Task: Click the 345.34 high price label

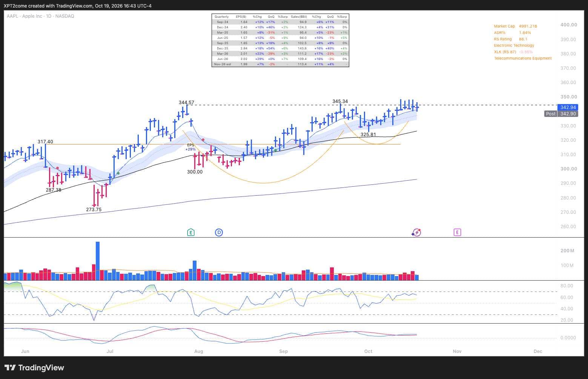Action: 340,101
